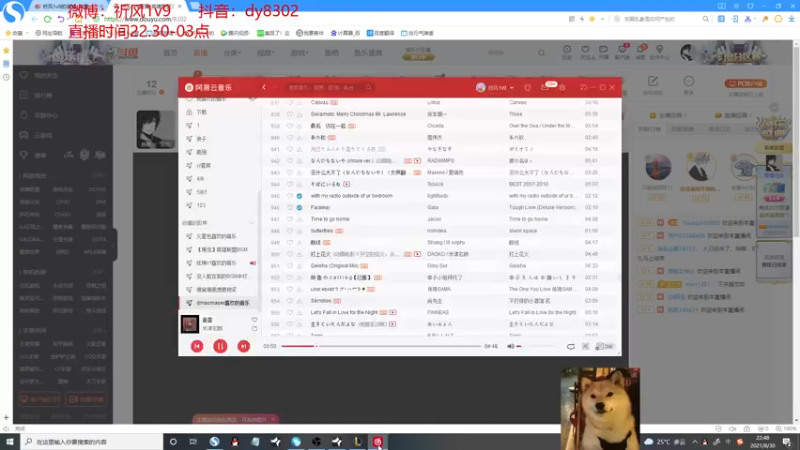Image resolution: width=800 pixels, height=450 pixels.
Task: Open Douyu 直播 navigation tab
Action: point(200,53)
